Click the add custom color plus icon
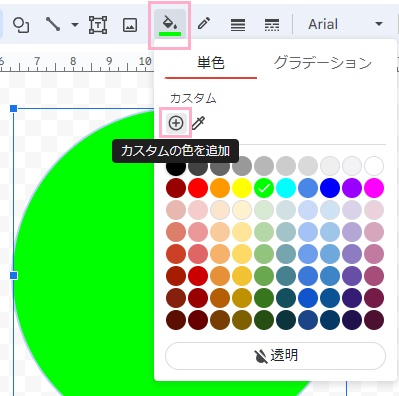The height and width of the screenshot is (396, 399). coord(176,123)
